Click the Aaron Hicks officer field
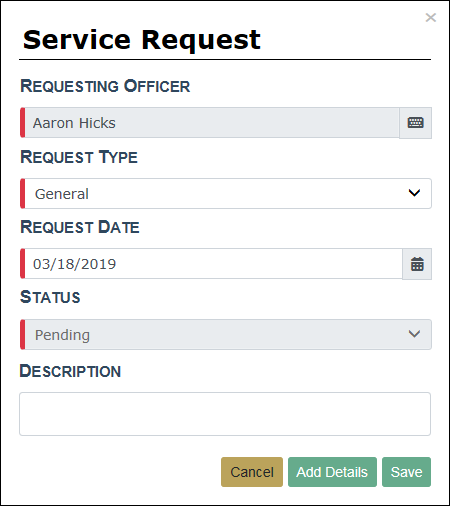 click(x=210, y=123)
